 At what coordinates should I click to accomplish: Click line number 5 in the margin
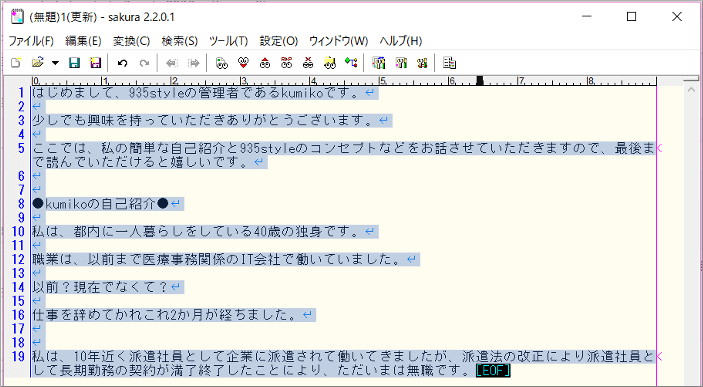(x=21, y=148)
